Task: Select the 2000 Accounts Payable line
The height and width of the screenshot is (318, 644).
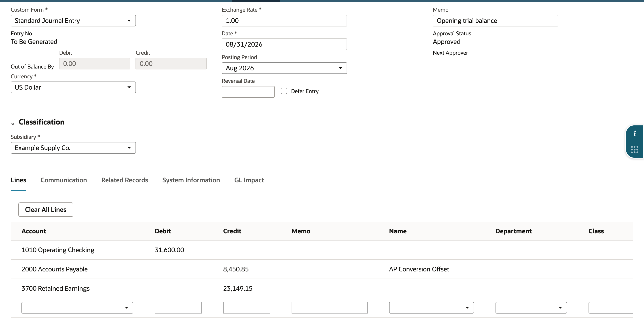Action: pos(322,269)
